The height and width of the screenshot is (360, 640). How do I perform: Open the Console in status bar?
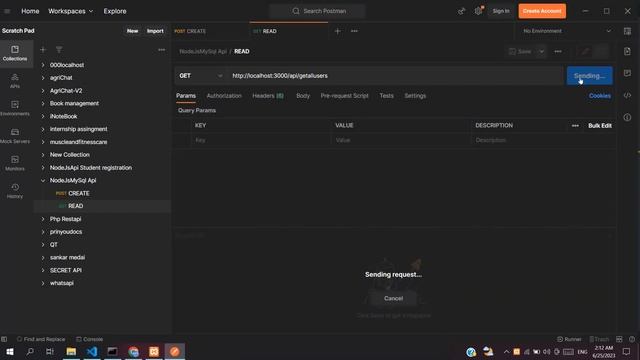click(x=89, y=339)
